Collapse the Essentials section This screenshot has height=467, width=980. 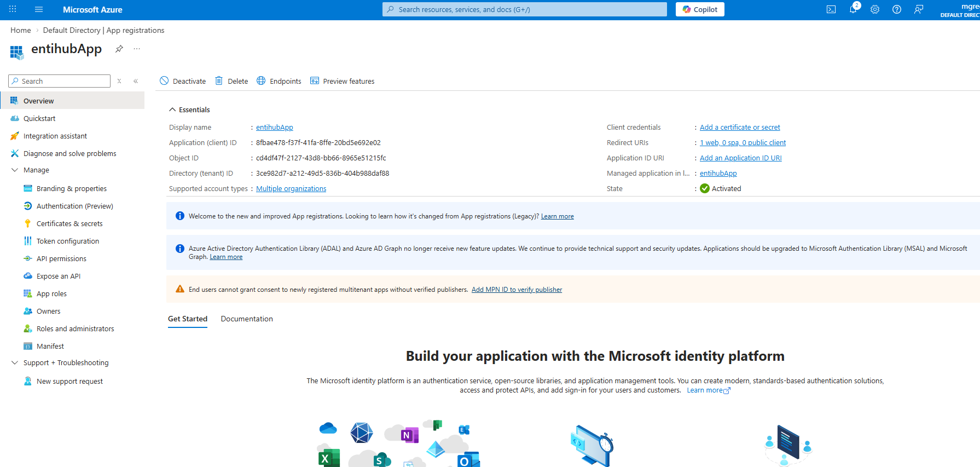(189, 109)
